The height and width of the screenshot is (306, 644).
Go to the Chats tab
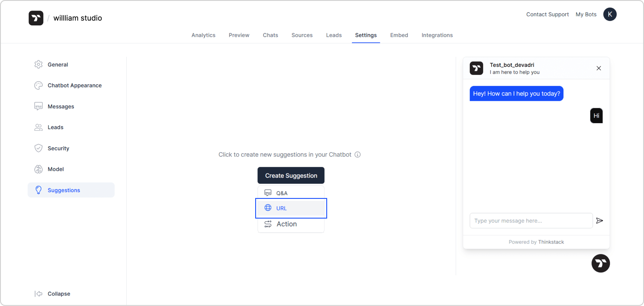(270, 35)
